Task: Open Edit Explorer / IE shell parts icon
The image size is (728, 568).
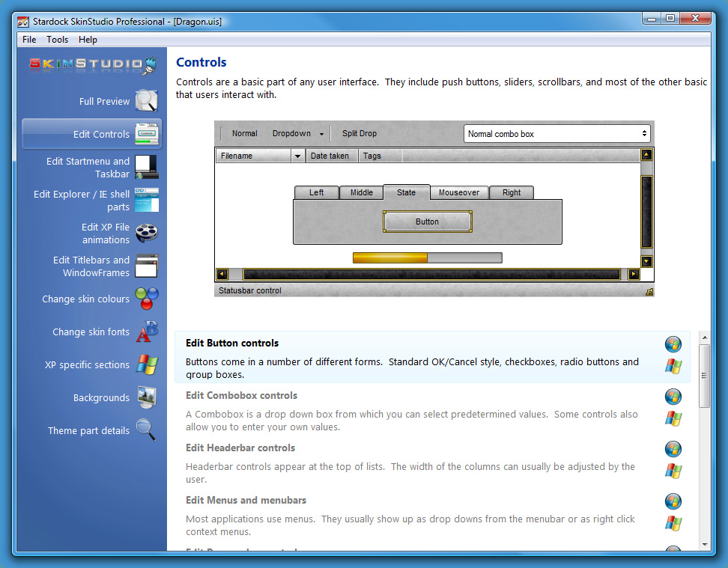Action: coord(147,200)
